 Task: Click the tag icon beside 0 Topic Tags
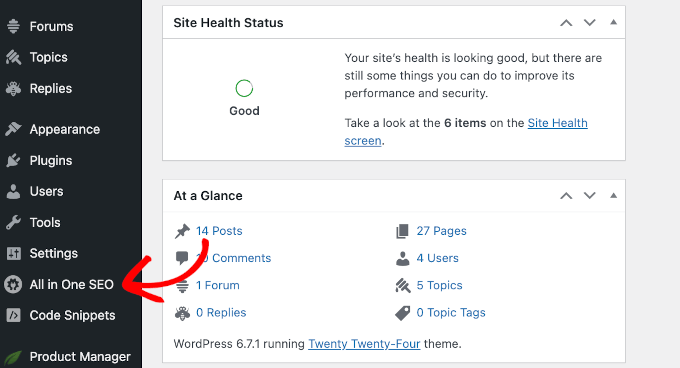pyautogui.click(x=403, y=313)
